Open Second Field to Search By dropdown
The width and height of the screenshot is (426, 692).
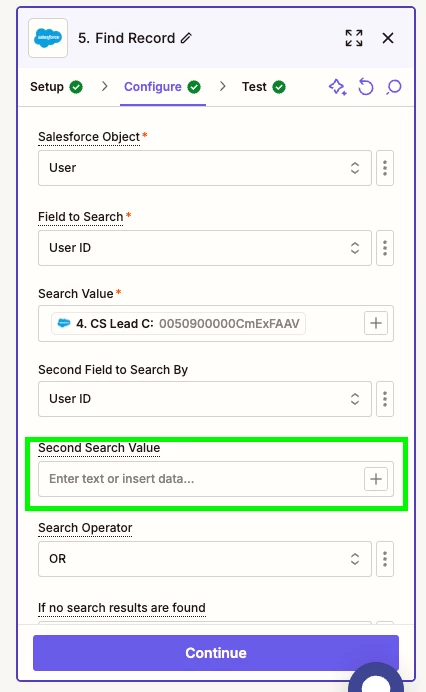pos(205,399)
